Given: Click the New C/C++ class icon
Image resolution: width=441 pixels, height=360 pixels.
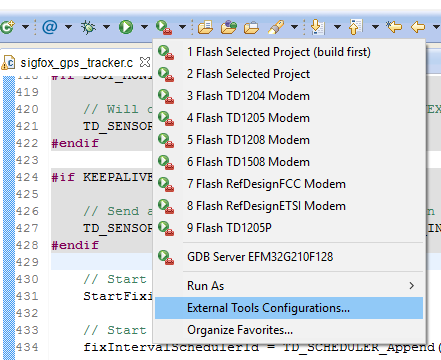Looking at the screenshot, I should 7,27.
